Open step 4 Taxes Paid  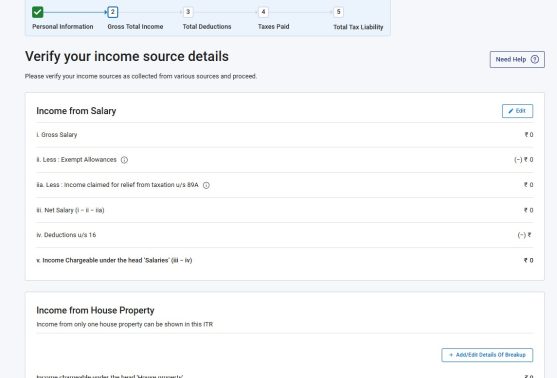(x=263, y=12)
